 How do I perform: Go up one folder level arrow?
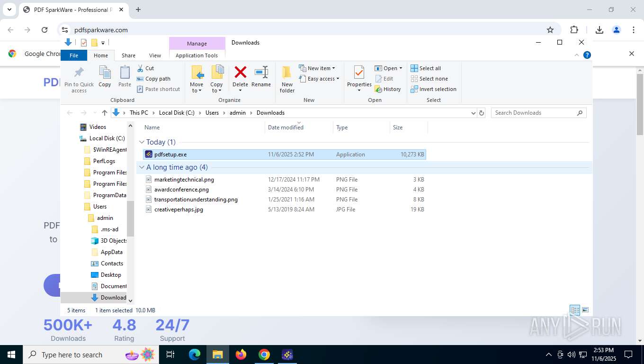coord(105,113)
